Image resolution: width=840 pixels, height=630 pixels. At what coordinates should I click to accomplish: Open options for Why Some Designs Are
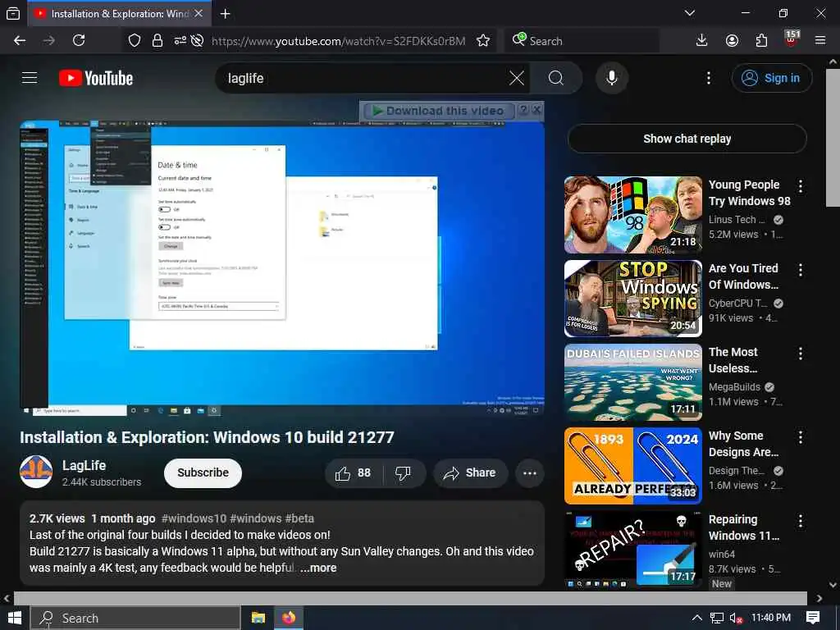pos(801,437)
